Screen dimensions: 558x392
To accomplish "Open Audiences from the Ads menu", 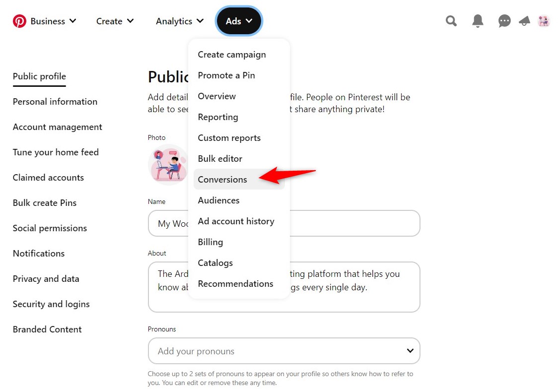I will click(x=218, y=200).
